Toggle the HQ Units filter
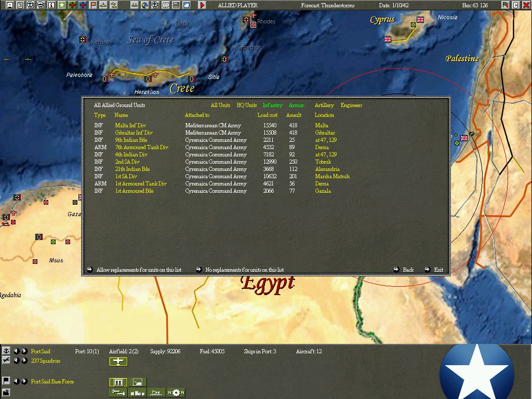Viewport: 532px width, 399px height. 247,105
